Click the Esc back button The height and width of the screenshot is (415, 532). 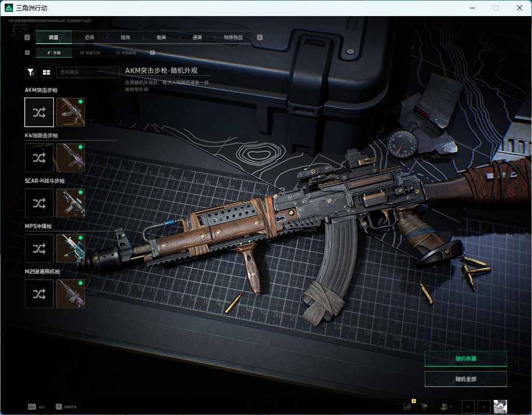click(36, 407)
